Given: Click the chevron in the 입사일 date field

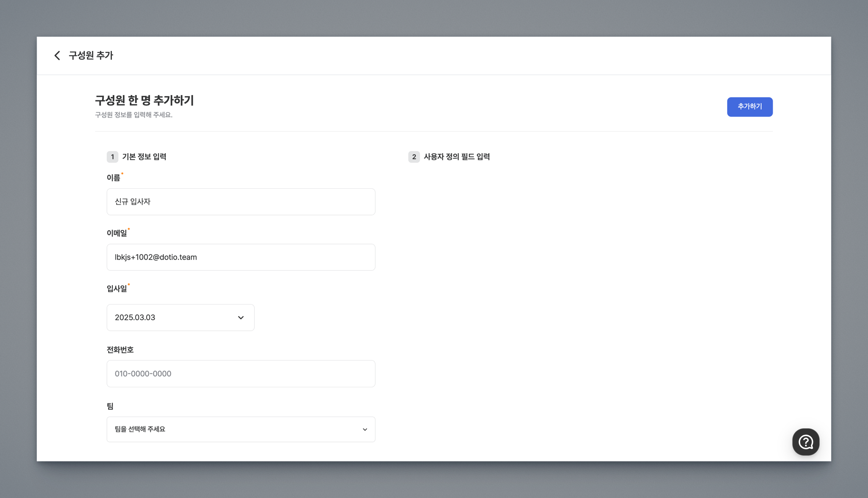Looking at the screenshot, I should pos(241,318).
